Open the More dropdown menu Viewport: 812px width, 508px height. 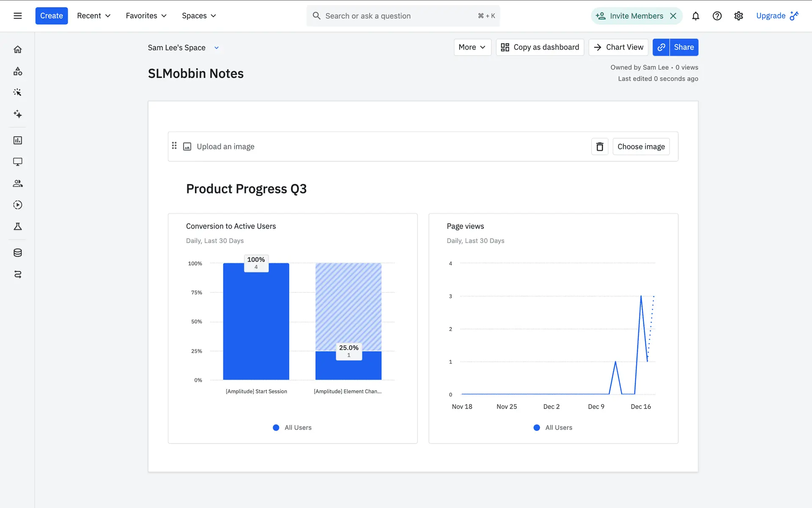point(472,47)
